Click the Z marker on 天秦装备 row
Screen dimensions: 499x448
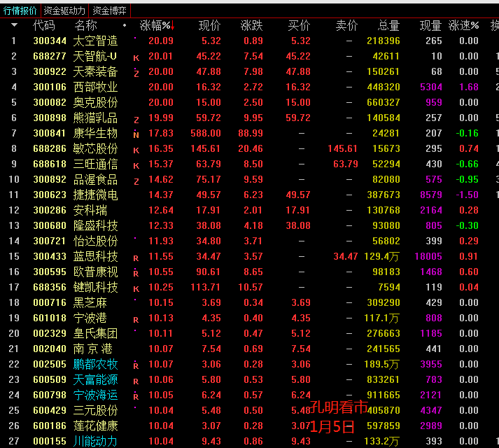(x=136, y=73)
